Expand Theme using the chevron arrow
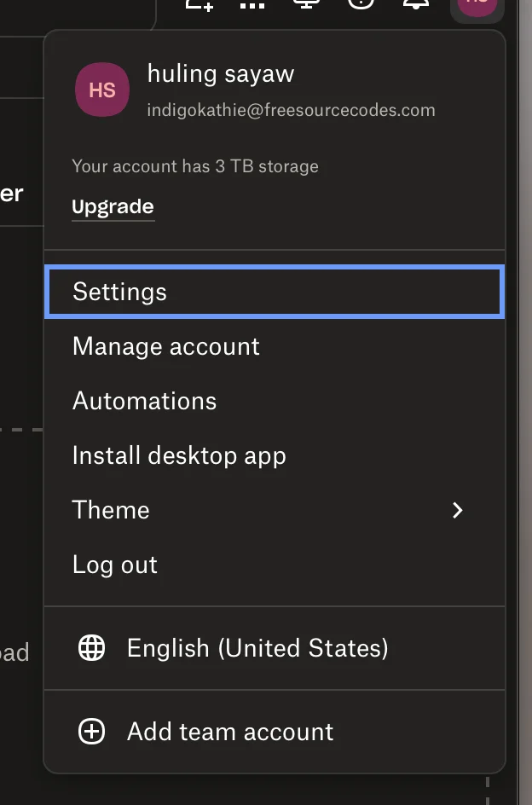 coord(457,510)
